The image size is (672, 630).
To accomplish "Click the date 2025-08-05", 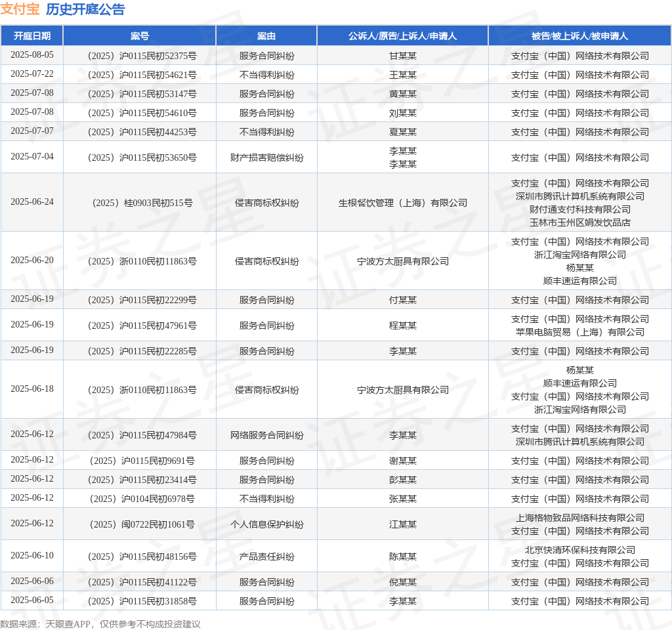I will pyautogui.click(x=32, y=55).
